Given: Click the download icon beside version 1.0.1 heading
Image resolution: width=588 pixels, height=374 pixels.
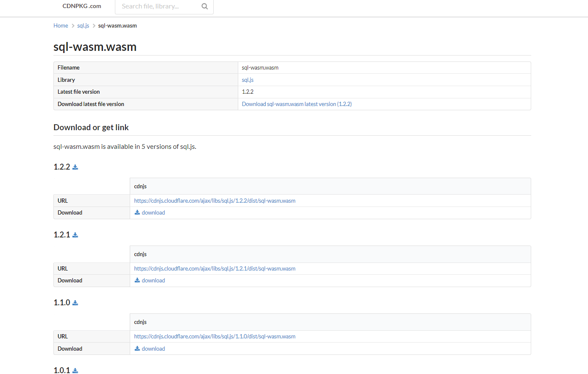Looking at the screenshot, I should pos(75,370).
